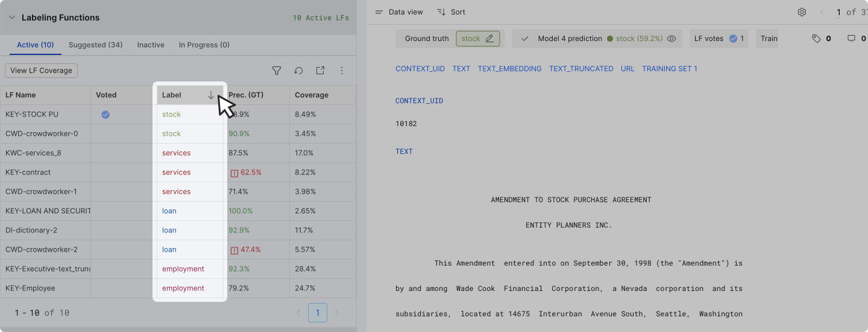Click the export LFs icon
868x332 pixels.
(320, 71)
